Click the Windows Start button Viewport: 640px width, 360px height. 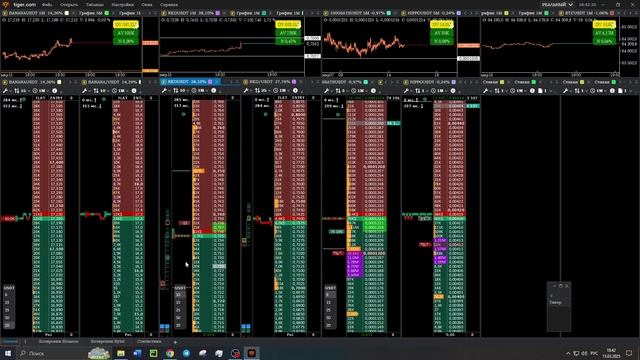click(x=7, y=353)
